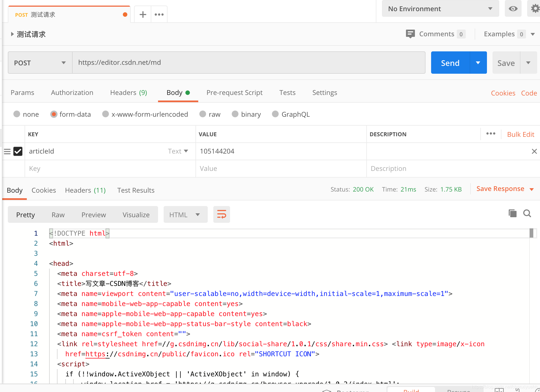Open the response Headers (11) tab
This screenshot has height=392, width=540.
(85, 190)
